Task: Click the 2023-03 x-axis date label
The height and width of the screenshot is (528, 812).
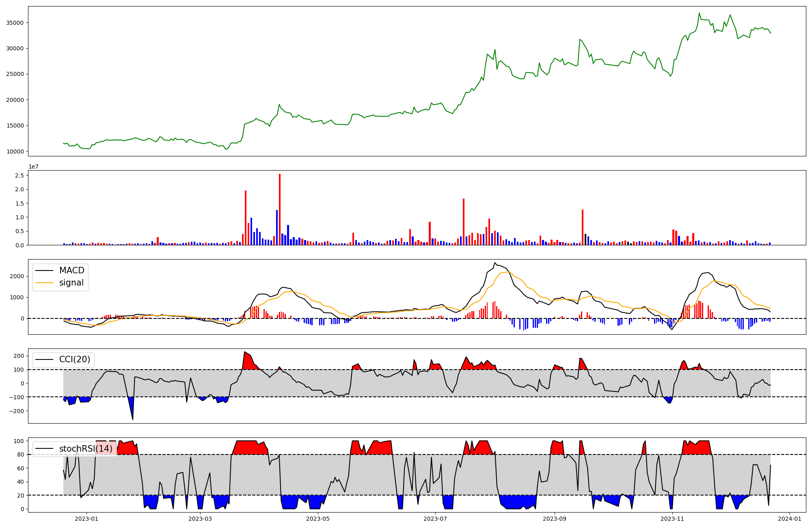Action: click(200, 519)
